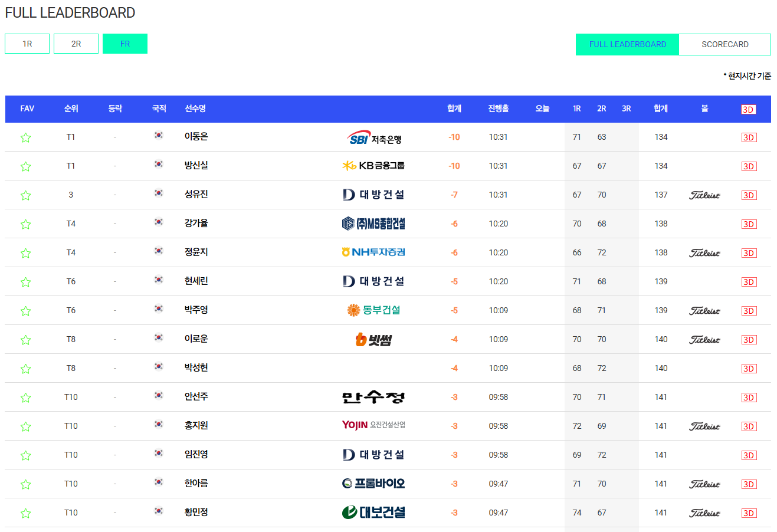
Task: Open 3D view for 임진영
Action: click(749, 455)
